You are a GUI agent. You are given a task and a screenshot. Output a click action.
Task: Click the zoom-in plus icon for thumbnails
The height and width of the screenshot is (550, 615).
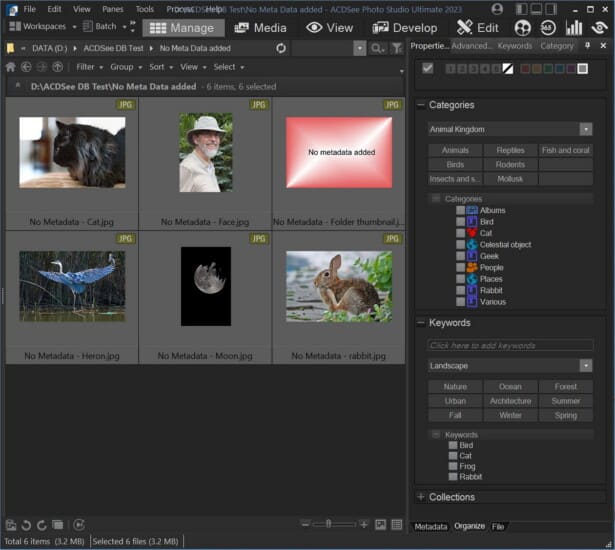(x=364, y=524)
